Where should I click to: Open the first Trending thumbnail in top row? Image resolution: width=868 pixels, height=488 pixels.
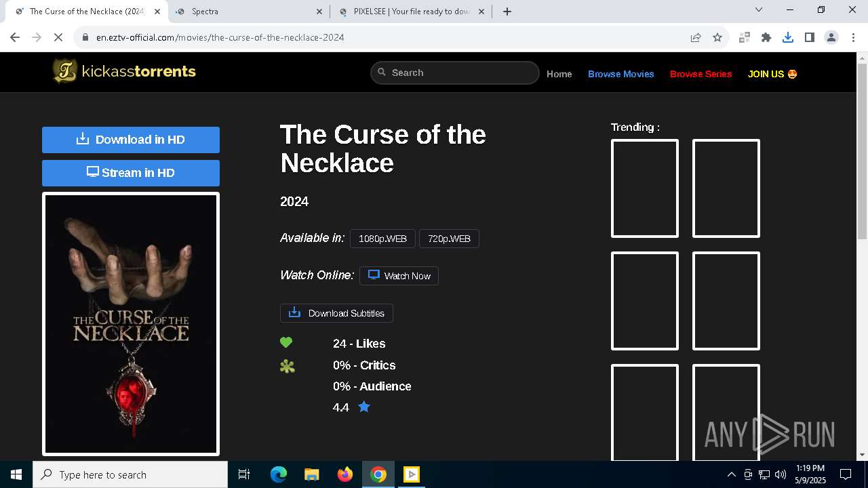click(645, 188)
